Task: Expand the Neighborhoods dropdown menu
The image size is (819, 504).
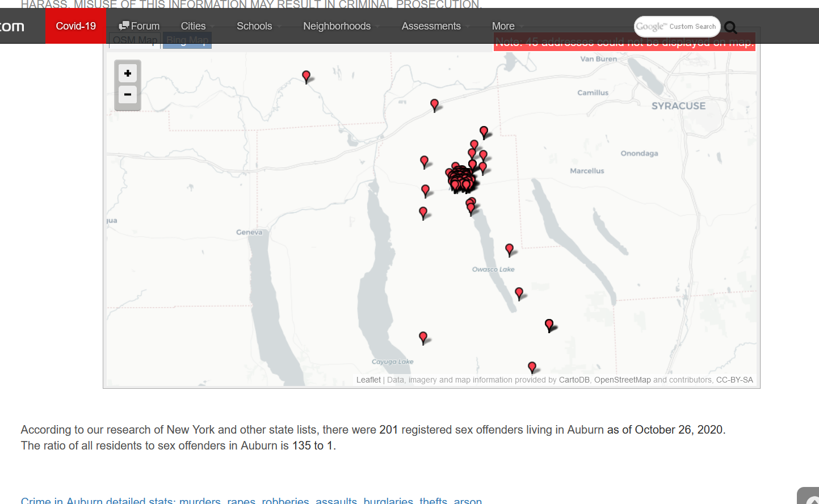Action: point(341,26)
